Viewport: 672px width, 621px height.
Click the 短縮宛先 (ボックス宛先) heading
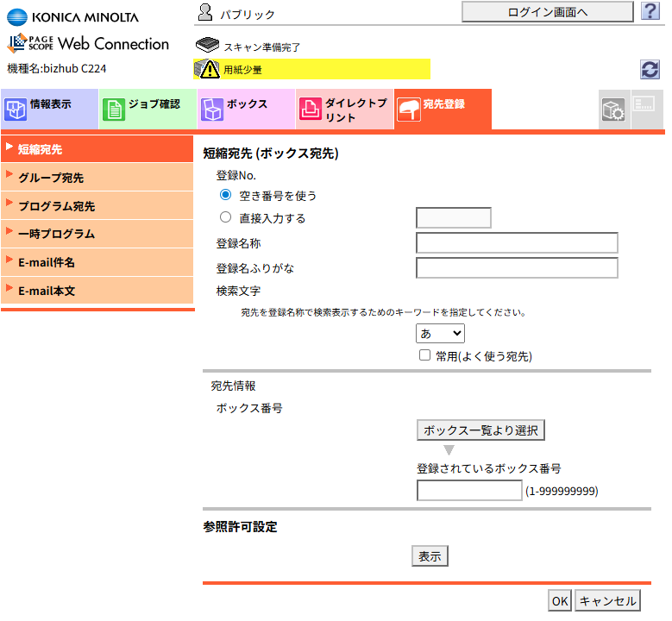271,154
